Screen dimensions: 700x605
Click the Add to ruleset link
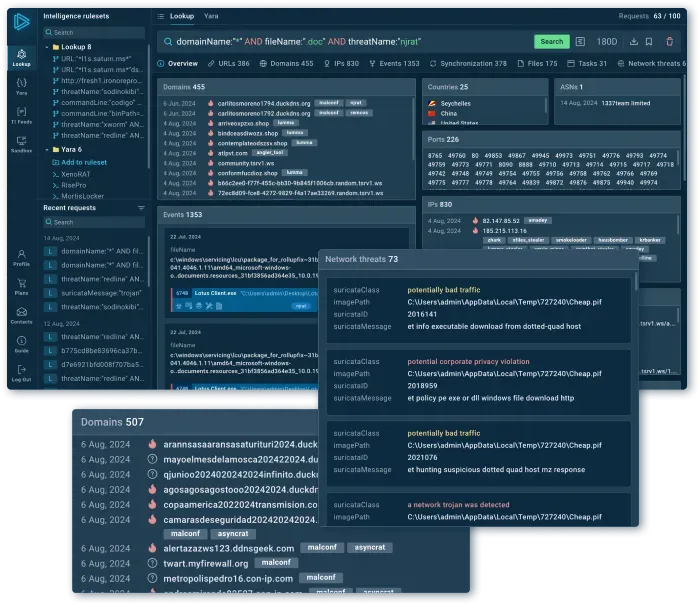(86, 161)
